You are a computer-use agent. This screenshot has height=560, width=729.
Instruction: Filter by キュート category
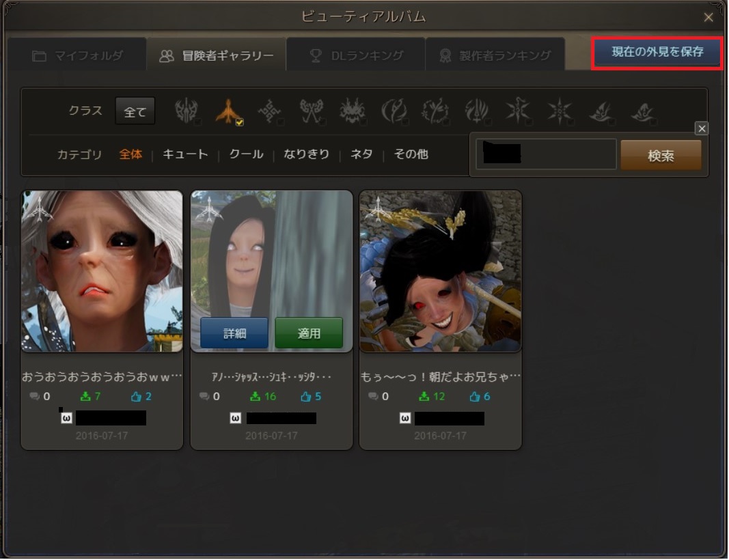[185, 154]
